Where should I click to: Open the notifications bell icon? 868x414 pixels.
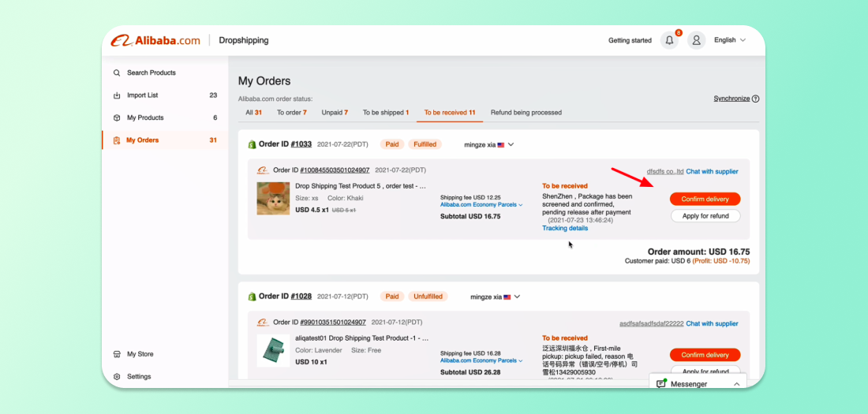(669, 40)
